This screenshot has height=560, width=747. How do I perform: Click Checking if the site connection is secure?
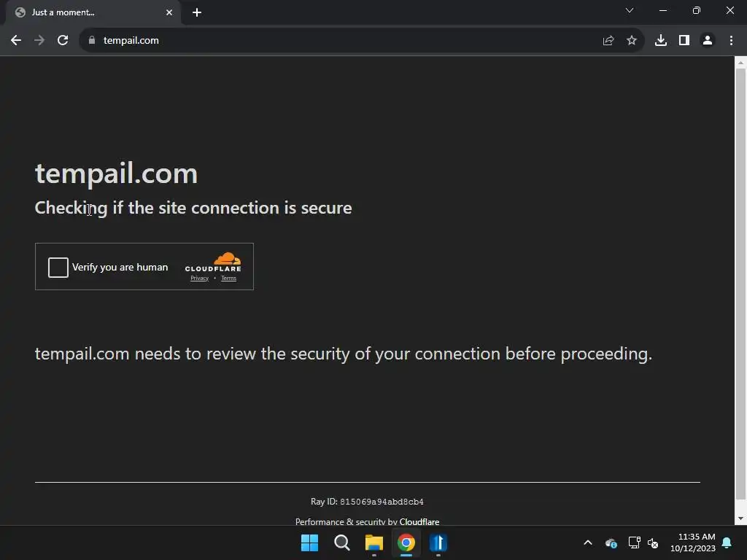point(193,208)
